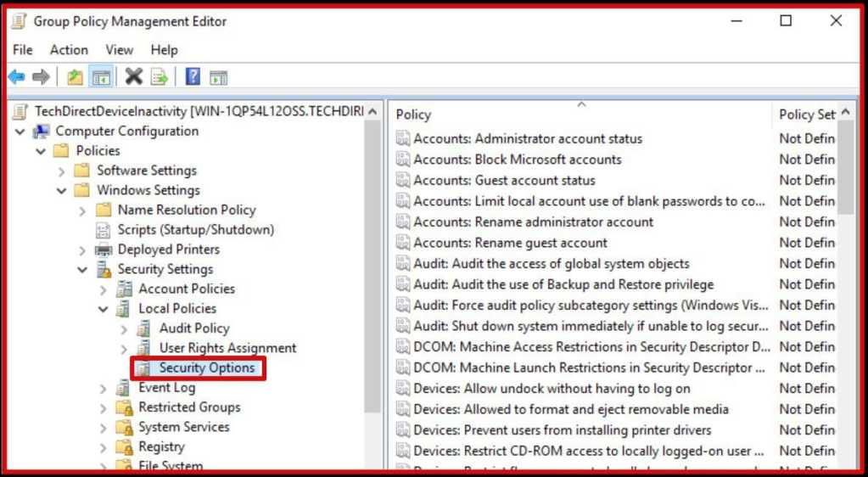Toggle the Show/Hide Action Pane icon

(x=218, y=77)
